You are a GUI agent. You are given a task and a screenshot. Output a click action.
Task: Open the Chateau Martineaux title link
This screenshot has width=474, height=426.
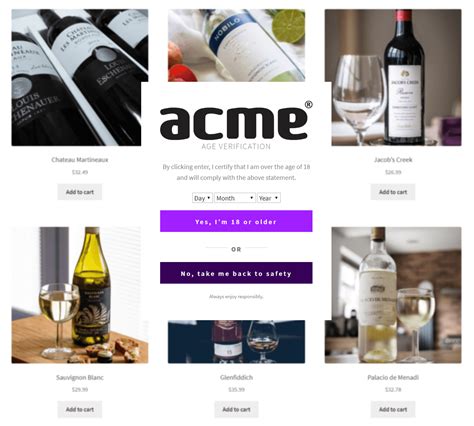click(x=80, y=160)
